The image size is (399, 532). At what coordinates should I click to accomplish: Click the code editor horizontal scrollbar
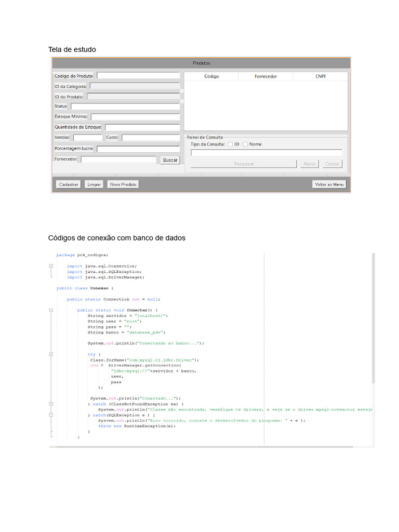[205, 447]
